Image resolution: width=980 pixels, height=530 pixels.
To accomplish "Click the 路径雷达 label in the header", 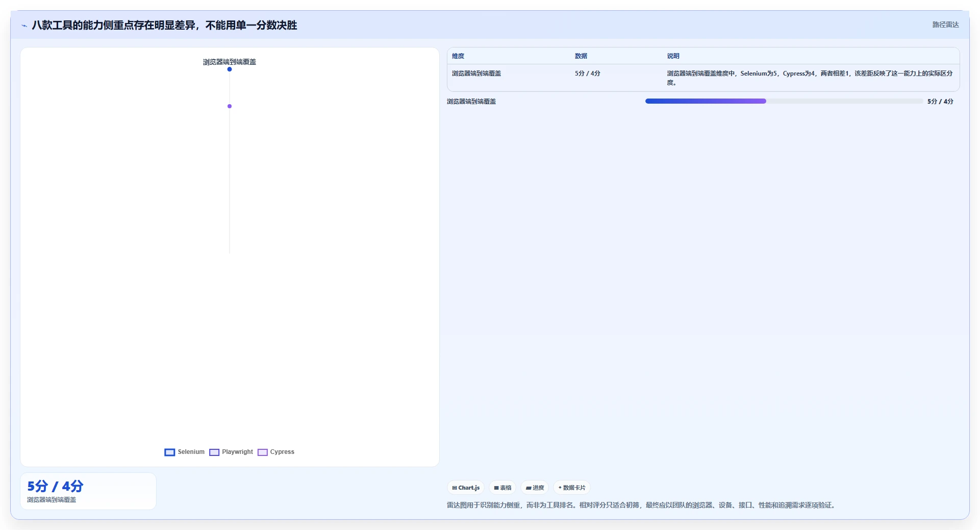I will click(945, 25).
